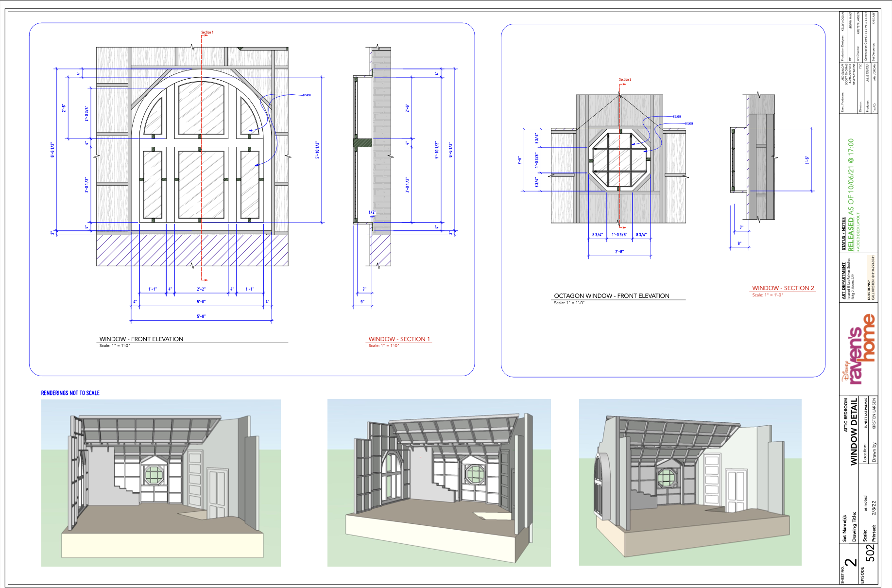The image size is (892, 588).
Task: Click the scale note under 'WINDOW - SECTION 1'
Action: click(384, 346)
